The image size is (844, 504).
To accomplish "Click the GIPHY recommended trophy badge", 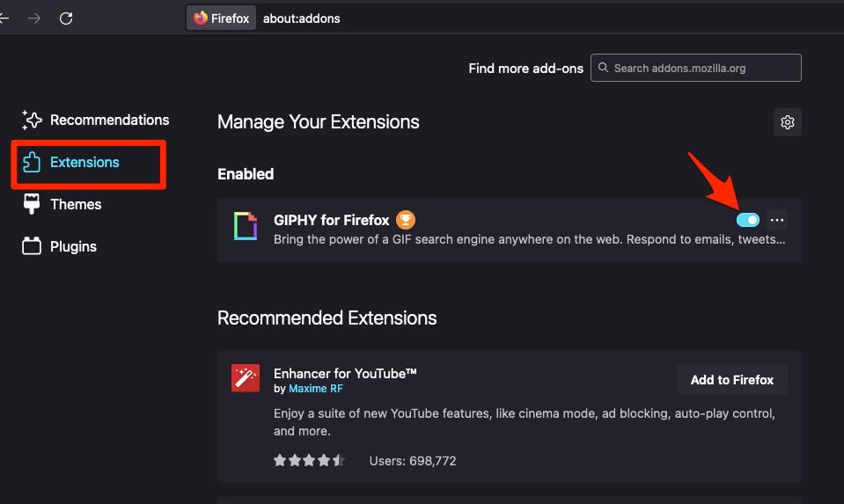I will tap(406, 220).
